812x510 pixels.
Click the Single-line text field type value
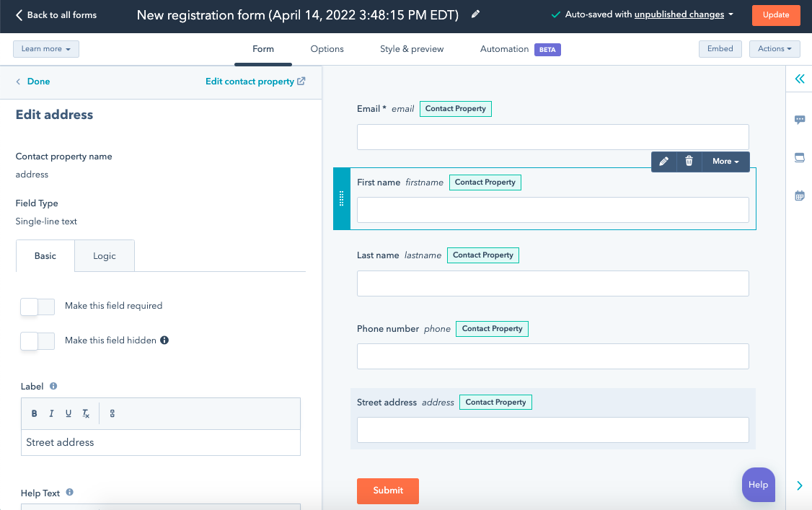coord(46,221)
